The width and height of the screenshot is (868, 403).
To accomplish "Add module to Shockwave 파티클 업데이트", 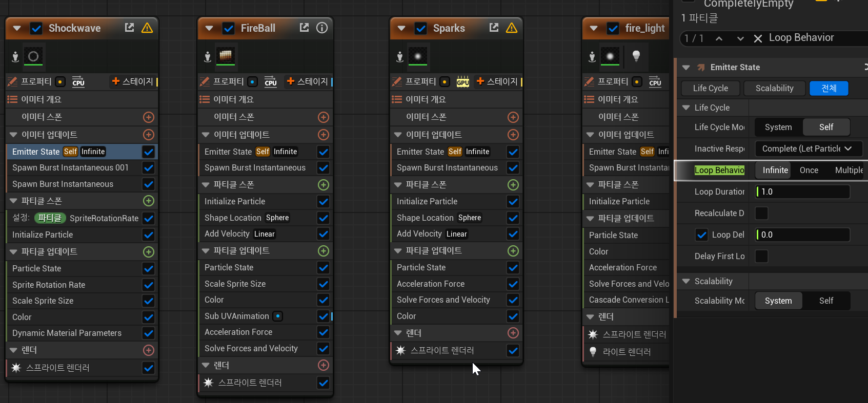I will 149,252.
